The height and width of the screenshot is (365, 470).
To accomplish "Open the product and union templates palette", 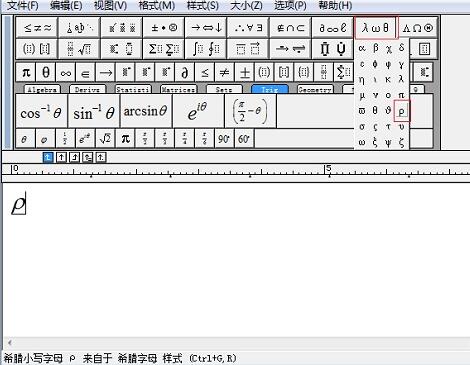I will (x=333, y=49).
